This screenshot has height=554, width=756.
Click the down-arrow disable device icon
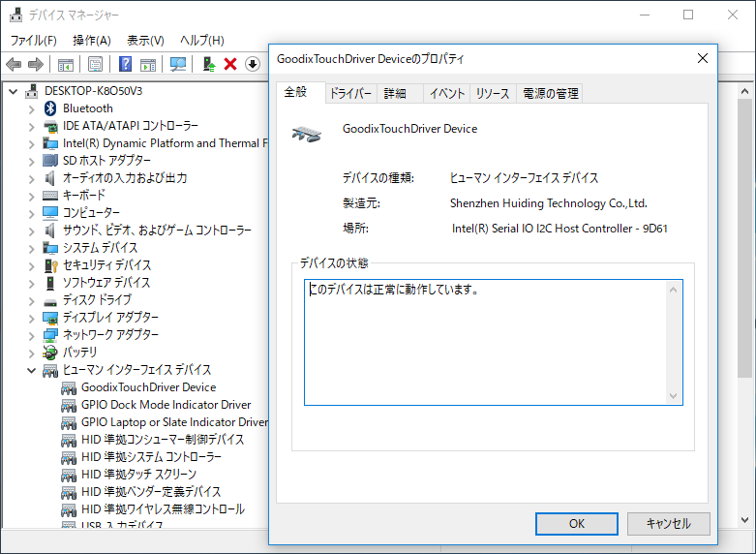click(x=253, y=64)
